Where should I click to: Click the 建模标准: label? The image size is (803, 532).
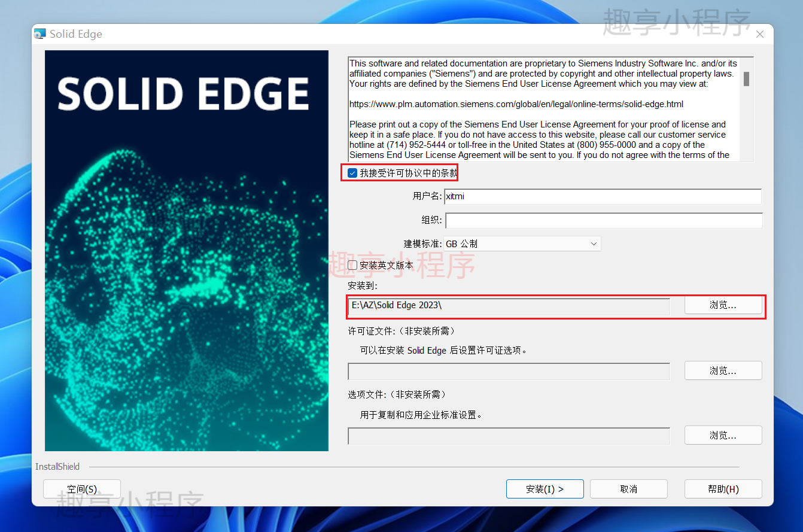point(423,244)
